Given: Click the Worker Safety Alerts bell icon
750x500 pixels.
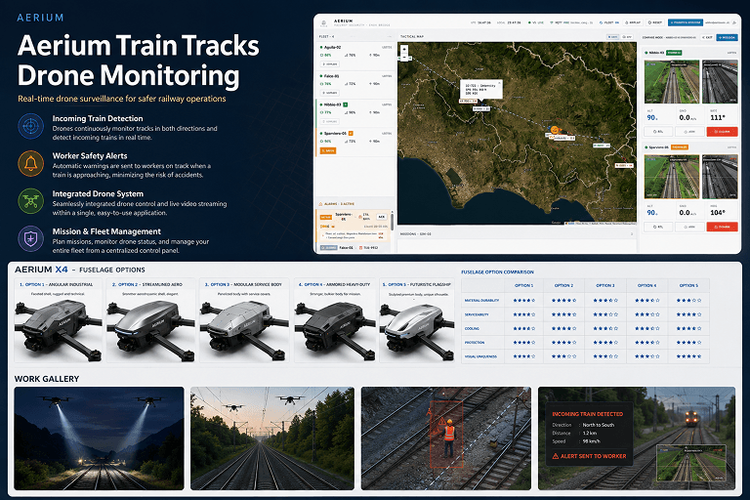Looking at the screenshot, I should point(31,164).
